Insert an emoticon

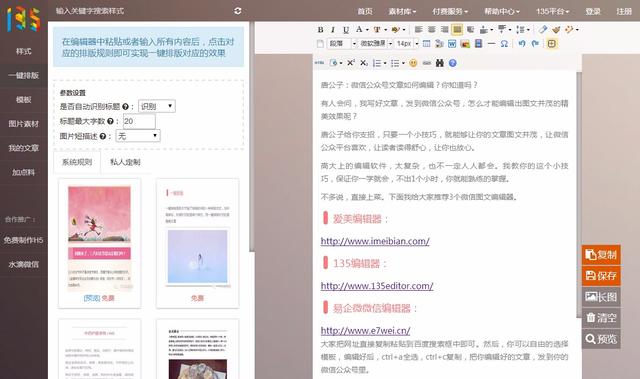pos(413,63)
